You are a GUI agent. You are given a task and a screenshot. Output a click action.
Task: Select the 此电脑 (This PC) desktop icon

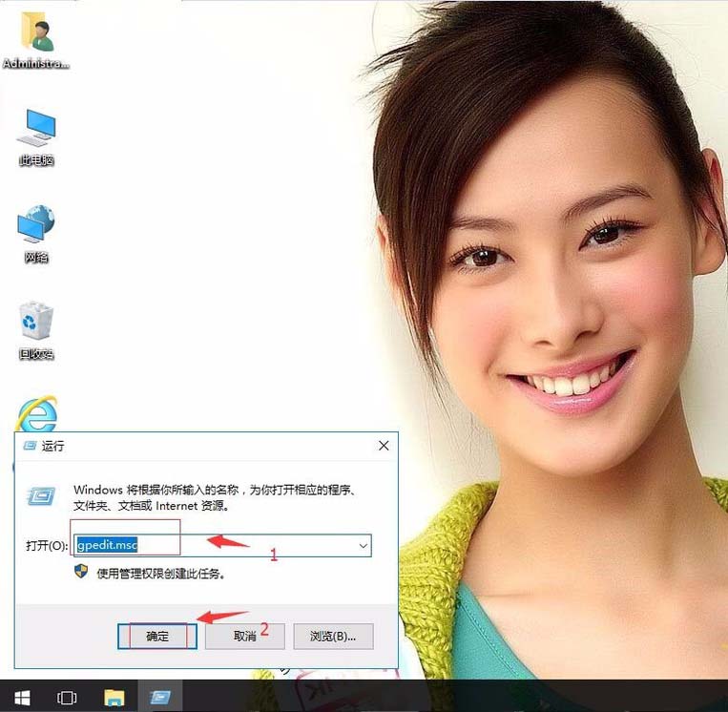(x=36, y=137)
